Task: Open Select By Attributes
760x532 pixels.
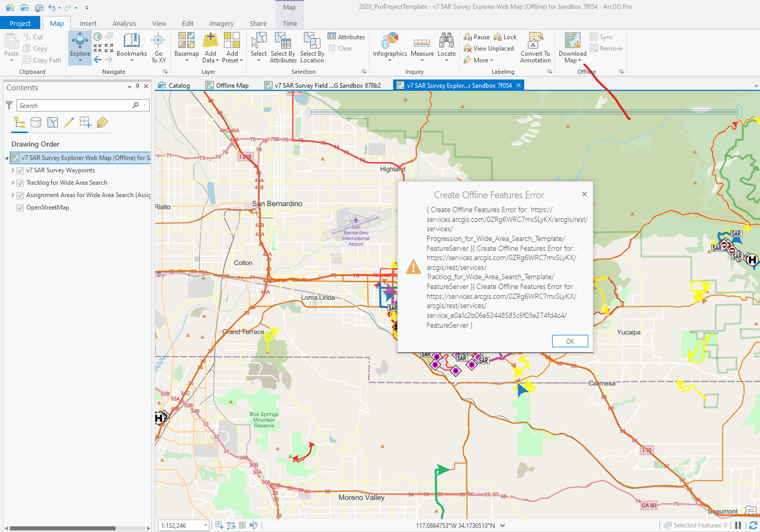Action: (x=283, y=47)
